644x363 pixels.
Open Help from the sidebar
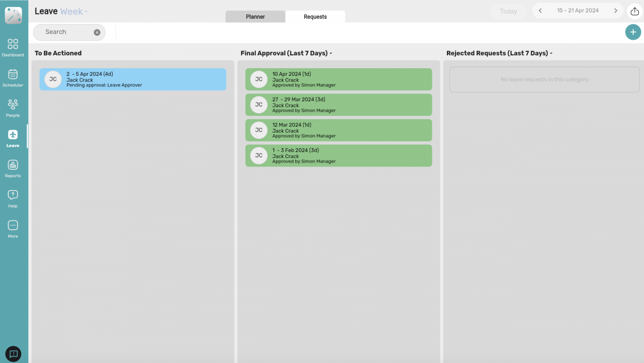(x=13, y=198)
